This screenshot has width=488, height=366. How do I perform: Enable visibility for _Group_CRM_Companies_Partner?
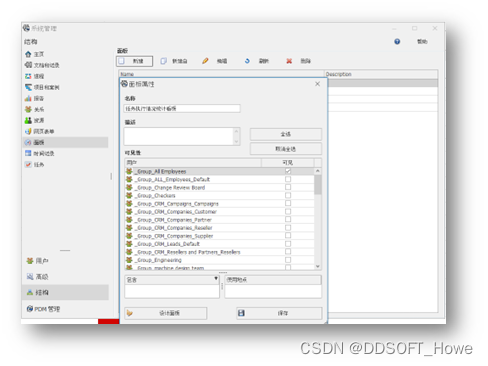288,219
